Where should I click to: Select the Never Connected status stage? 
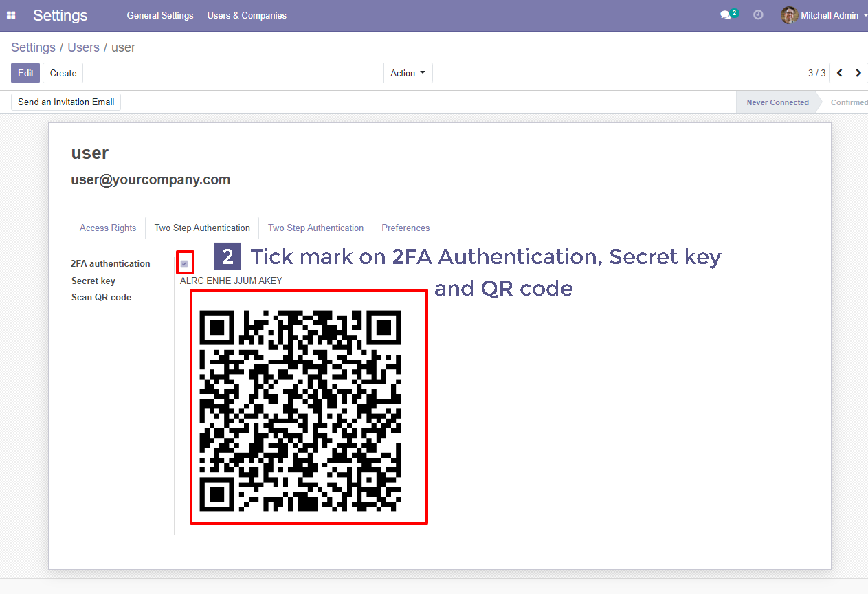pyautogui.click(x=777, y=102)
